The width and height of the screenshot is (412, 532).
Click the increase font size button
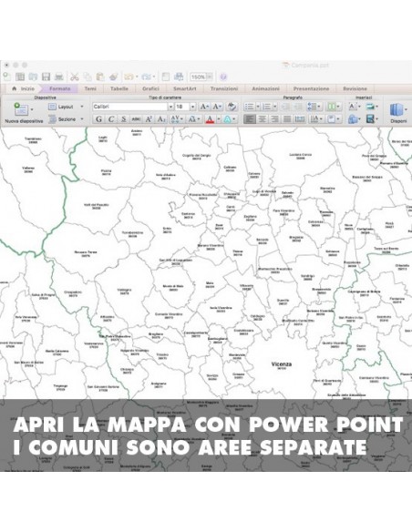point(204,107)
